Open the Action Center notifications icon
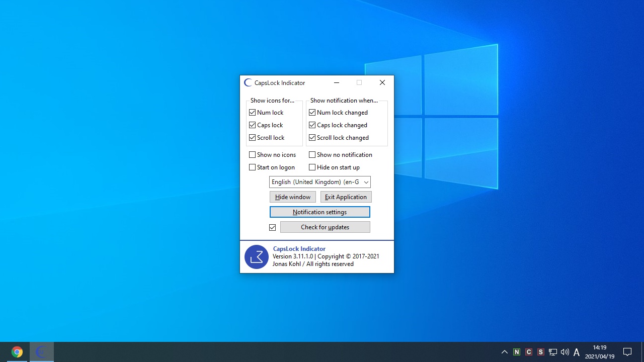The height and width of the screenshot is (362, 644). (x=627, y=352)
